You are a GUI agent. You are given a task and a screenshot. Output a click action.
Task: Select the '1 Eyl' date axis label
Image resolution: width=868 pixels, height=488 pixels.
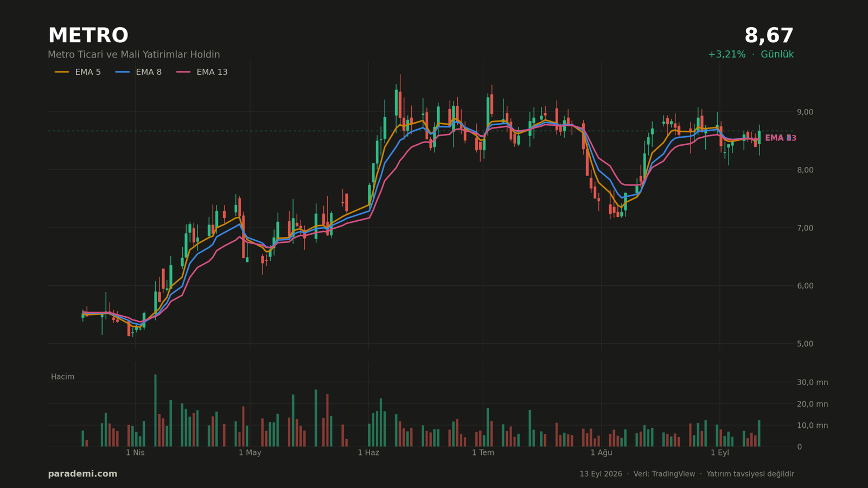720,453
